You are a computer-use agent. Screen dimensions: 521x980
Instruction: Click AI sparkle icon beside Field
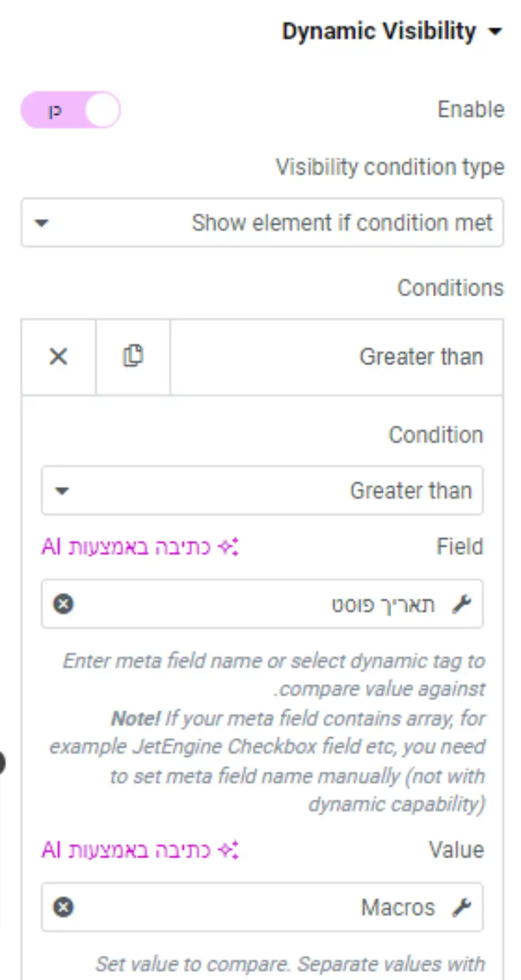[x=228, y=547]
